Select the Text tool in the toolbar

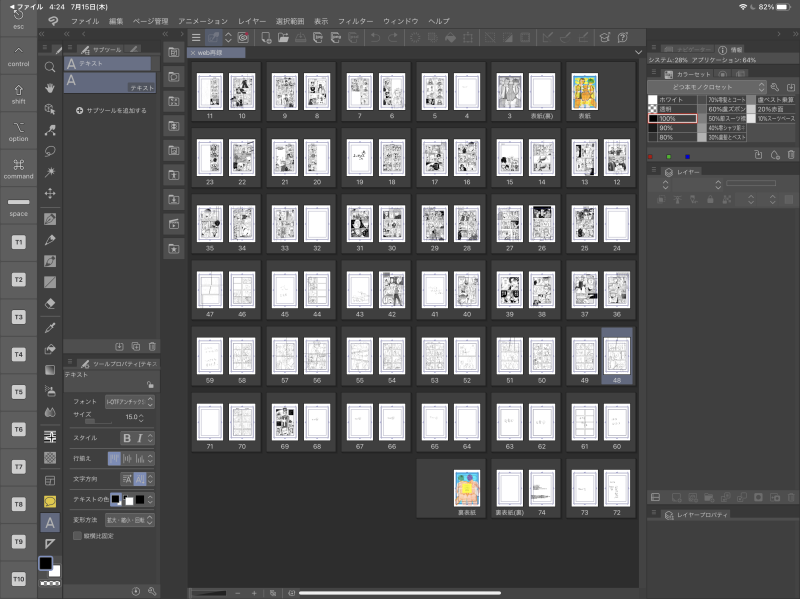[x=49, y=523]
